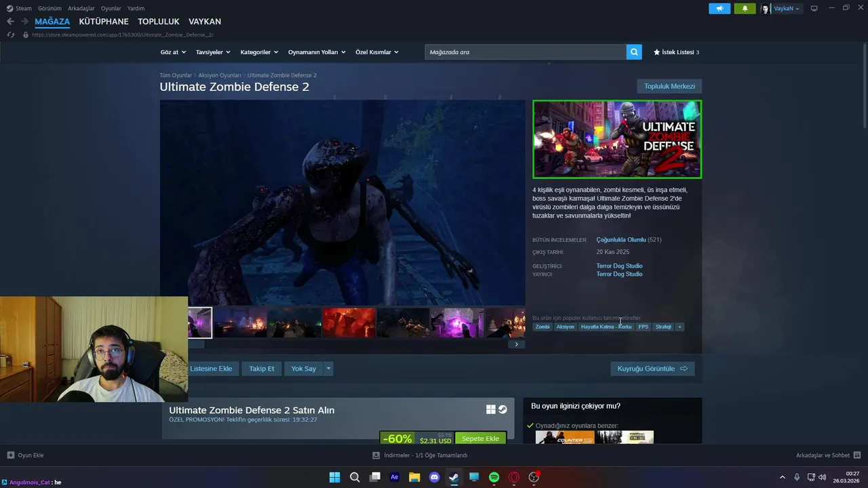Open Friends and Chat icon
The height and width of the screenshot is (488, 868).
pos(857,455)
